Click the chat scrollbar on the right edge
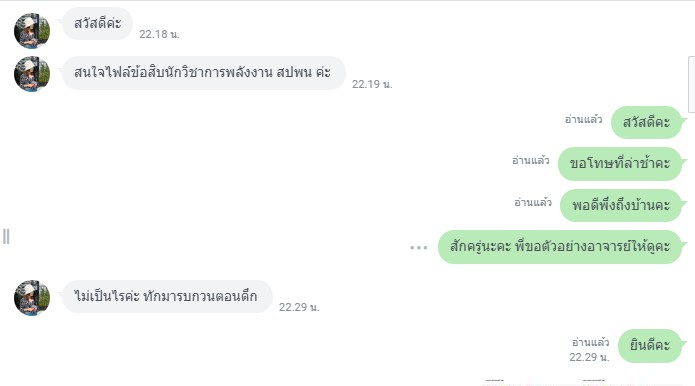The height and width of the screenshot is (386, 695). 691,84
